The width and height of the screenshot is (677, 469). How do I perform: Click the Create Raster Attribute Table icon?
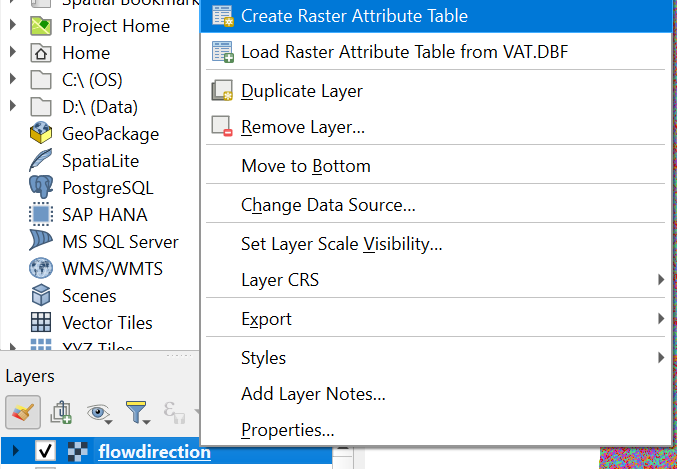pyautogui.click(x=223, y=16)
